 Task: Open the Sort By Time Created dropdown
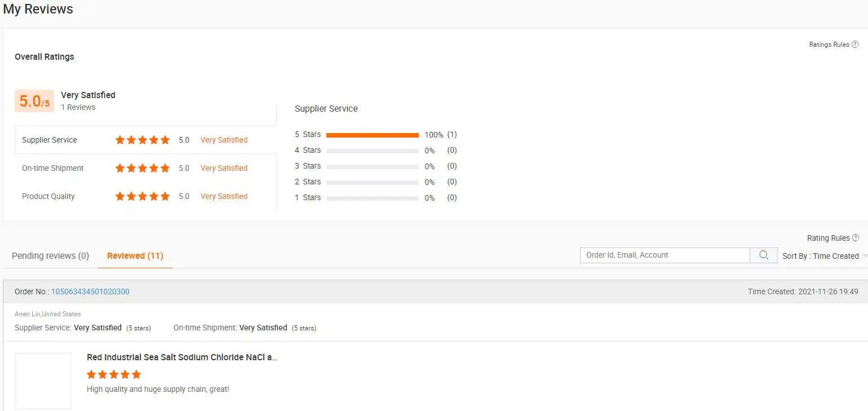[x=823, y=256]
